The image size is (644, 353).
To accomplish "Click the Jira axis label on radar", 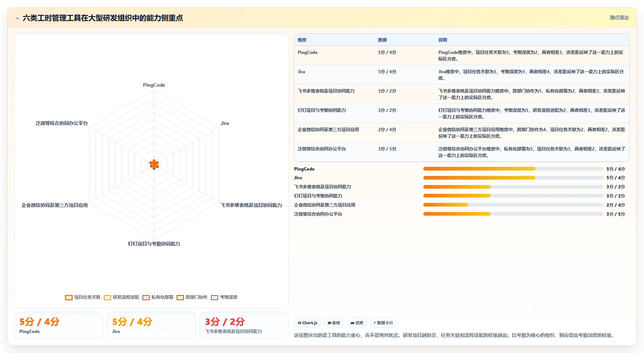I will tap(224, 123).
